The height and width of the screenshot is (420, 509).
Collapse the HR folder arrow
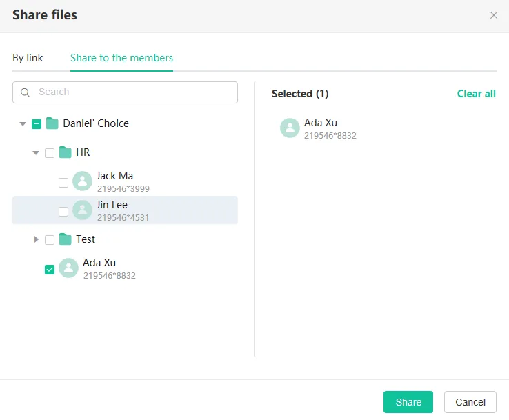[x=36, y=153]
